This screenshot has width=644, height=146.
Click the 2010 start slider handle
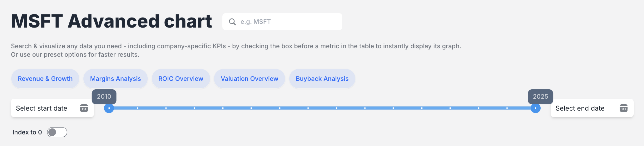coord(109,108)
